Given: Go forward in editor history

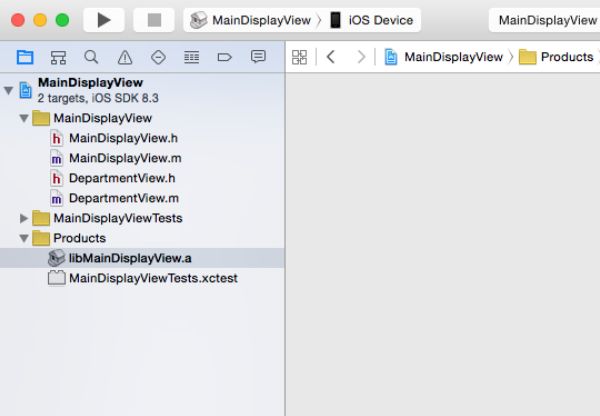Looking at the screenshot, I should click(x=361, y=57).
